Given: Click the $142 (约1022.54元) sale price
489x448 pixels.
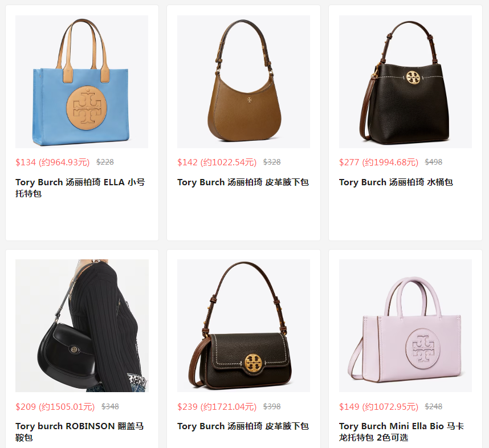Looking at the screenshot, I should 217,162.
